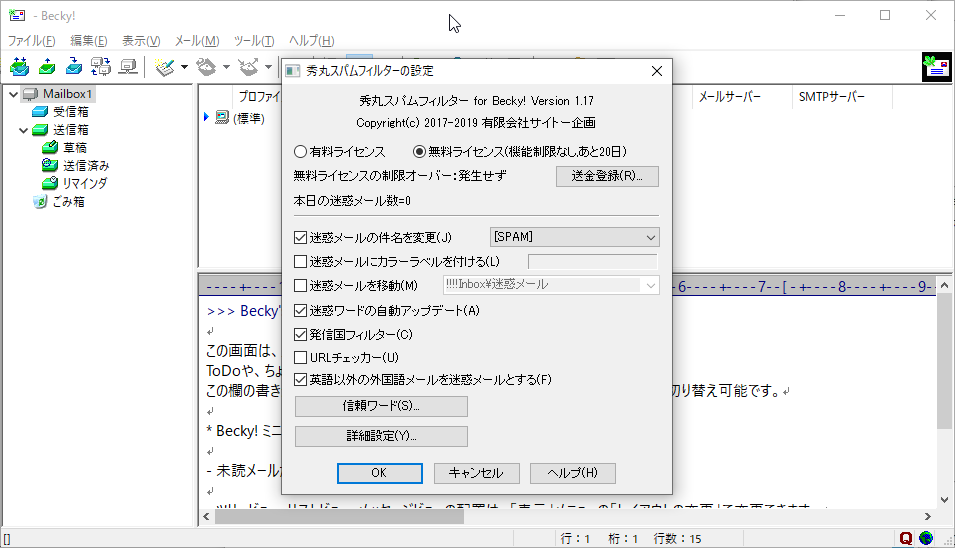Open the ヘルプ(H) menu in menu bar

(x=311, y=41)
